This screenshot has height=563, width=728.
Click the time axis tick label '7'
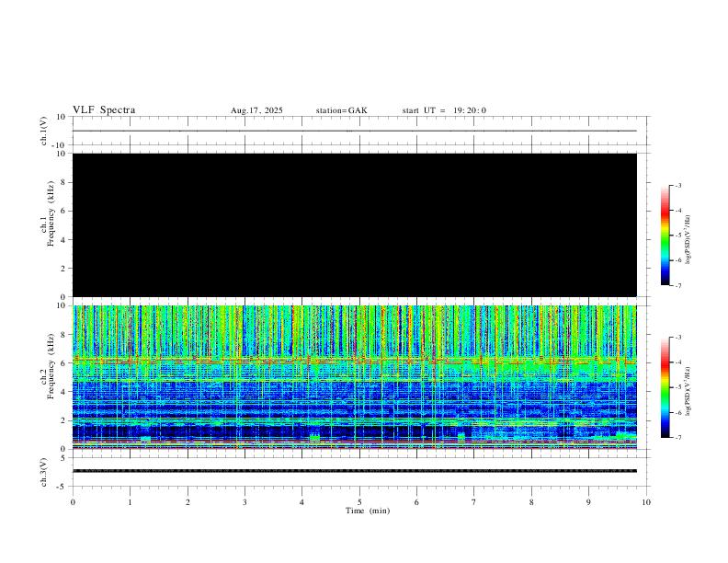[474, 502]
